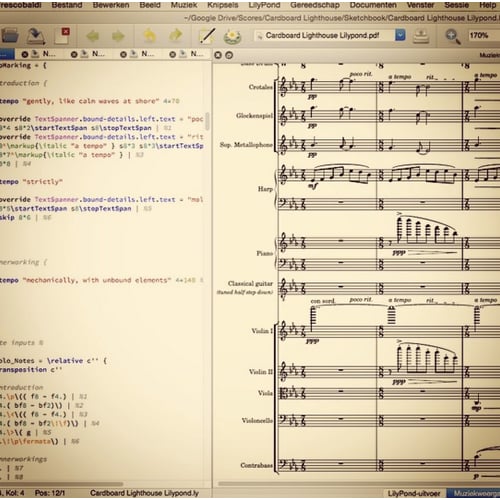Click the magnifier zoom icon
Image resolution: width=500 pixels, height=500 pixels.
tap(453, 36)
